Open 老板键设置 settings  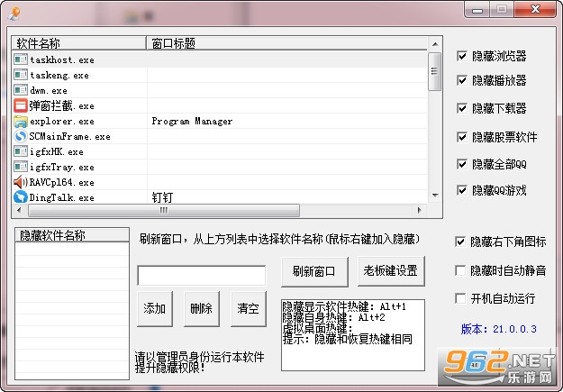click(391, 270)
